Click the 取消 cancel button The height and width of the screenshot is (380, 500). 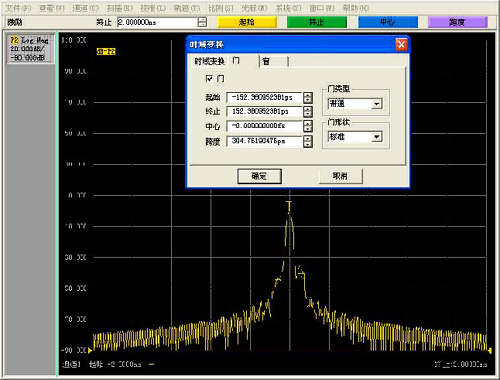(x=340, y=176)
